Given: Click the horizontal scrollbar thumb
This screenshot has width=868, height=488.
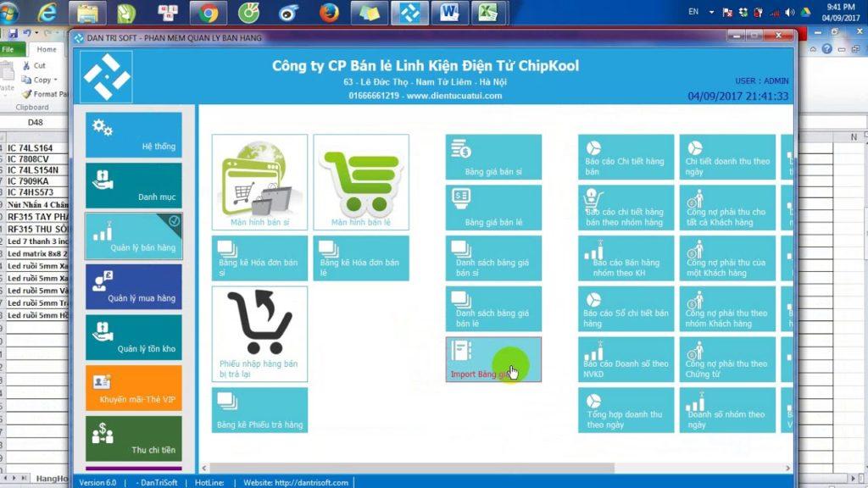Looking at the screenshot, I should (412, 468).
